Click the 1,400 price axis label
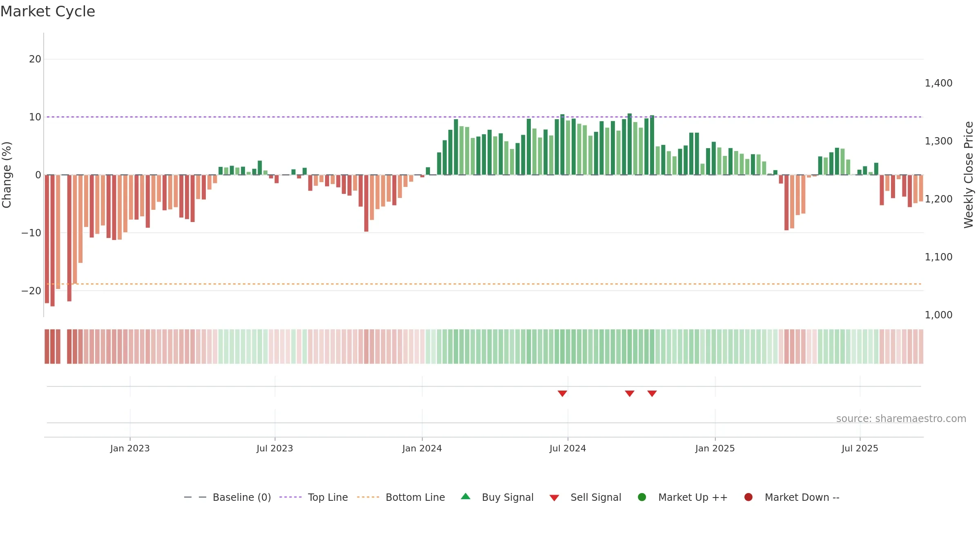This screenshot has width=980, height=551. [938, 83]
